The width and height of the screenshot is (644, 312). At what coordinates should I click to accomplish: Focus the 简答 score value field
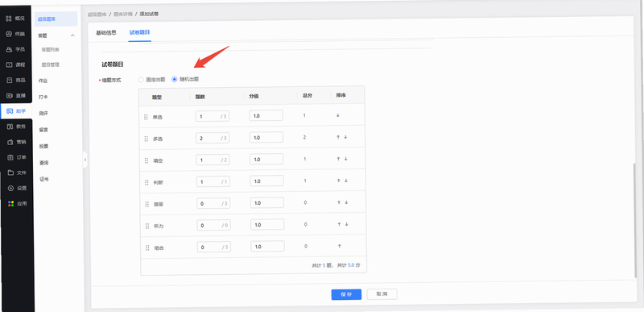[267, 202]
